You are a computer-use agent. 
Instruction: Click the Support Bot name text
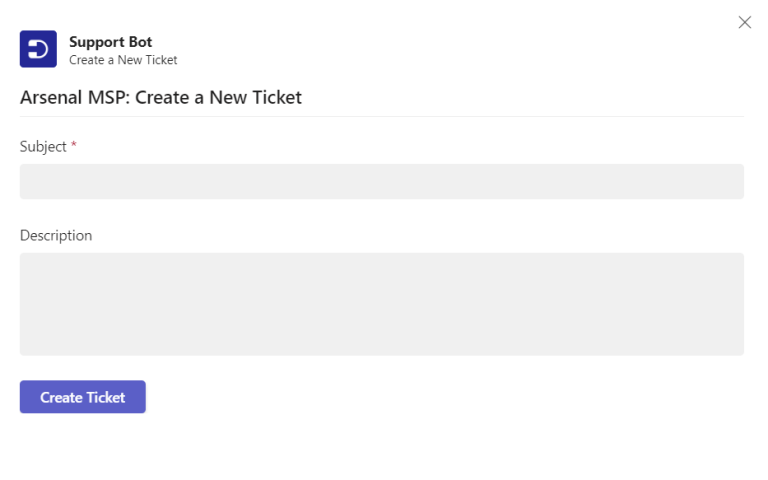(x=110, y=42)
